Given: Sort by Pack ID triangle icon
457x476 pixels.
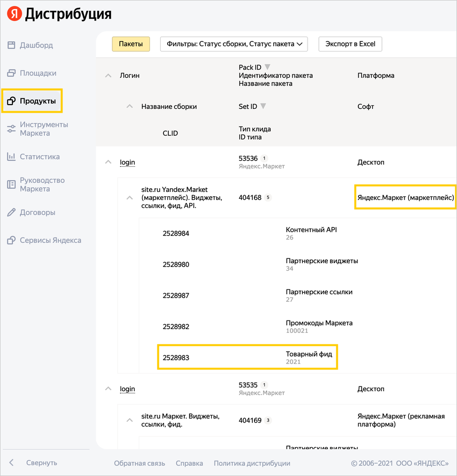Looking at the screenshot, I should click(x=267, y=67).
